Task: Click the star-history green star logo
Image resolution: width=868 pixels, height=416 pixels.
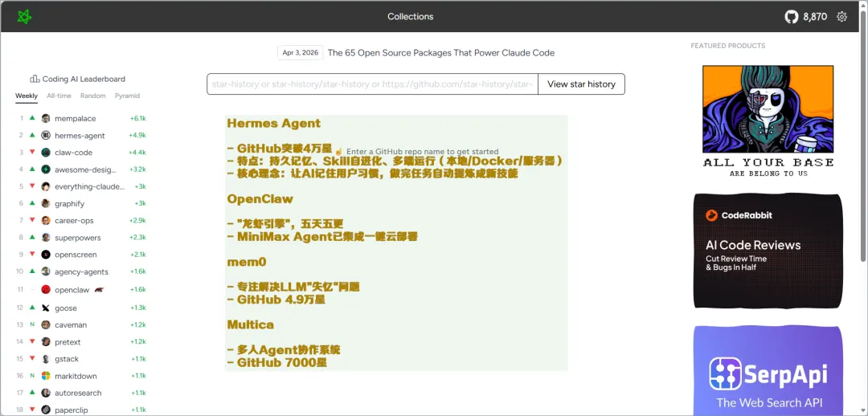Action: [x=24, y=17]
